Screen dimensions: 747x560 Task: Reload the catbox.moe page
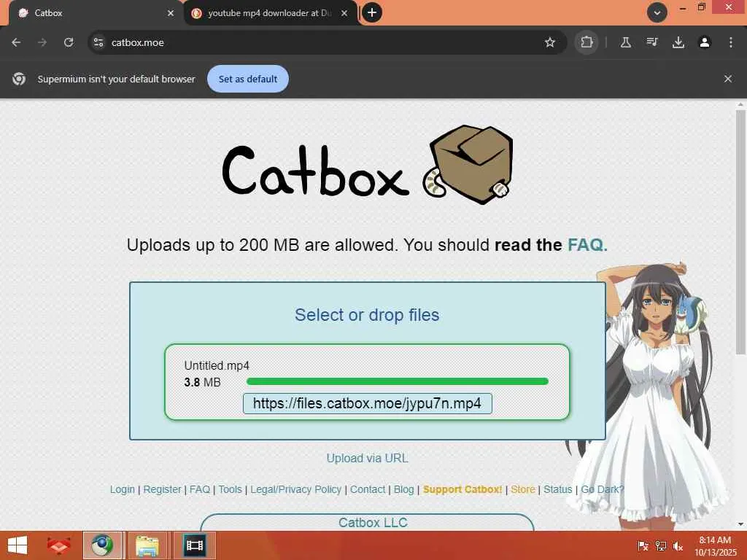[69, 42]
